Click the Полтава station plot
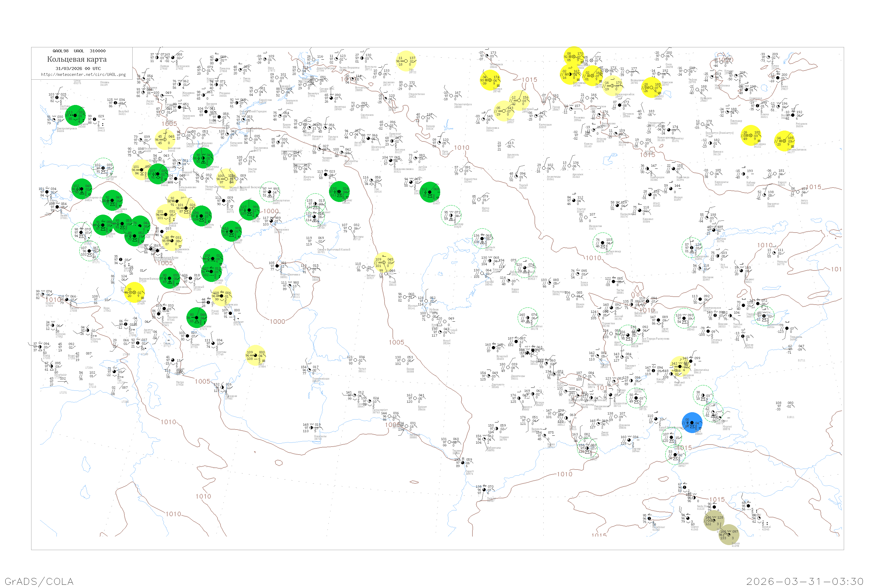 click(57, 98)
